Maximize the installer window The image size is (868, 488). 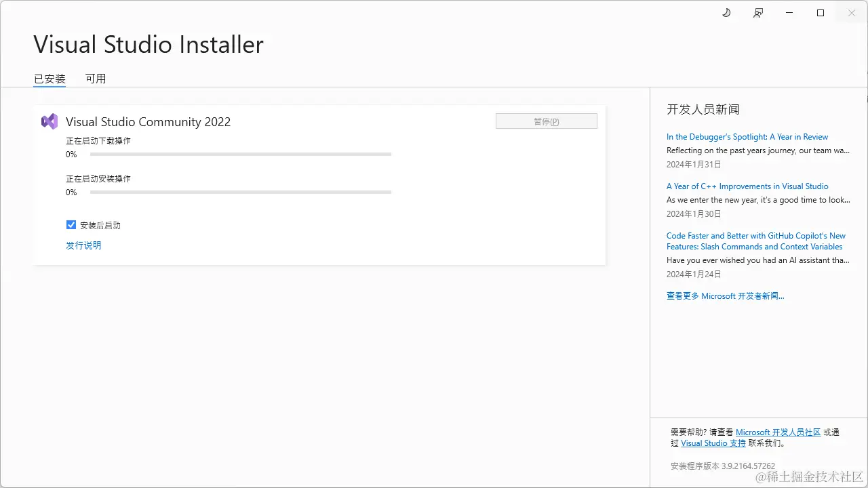(x=821, y=13)
